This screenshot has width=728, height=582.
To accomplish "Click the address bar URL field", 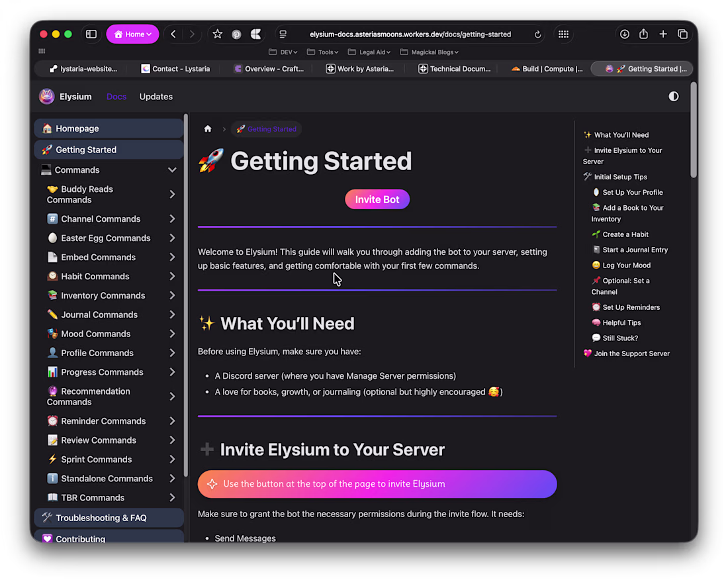I will 410,34.
